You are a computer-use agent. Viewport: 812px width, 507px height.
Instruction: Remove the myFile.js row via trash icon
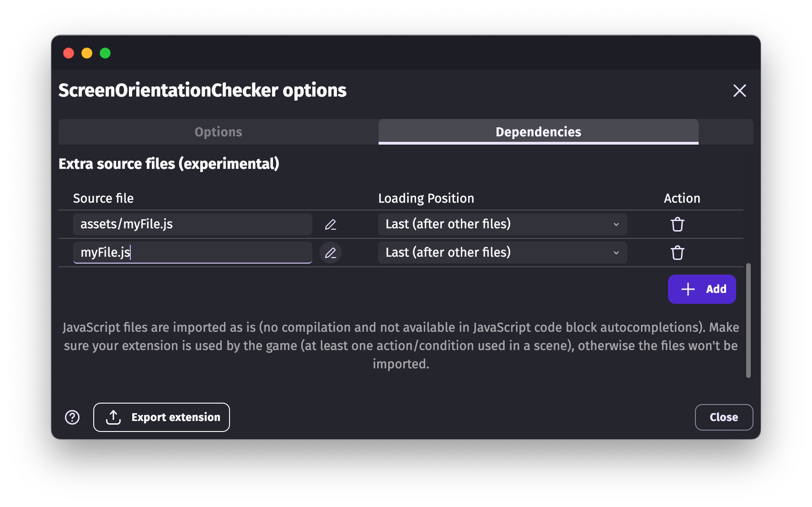tap(677, 252)
